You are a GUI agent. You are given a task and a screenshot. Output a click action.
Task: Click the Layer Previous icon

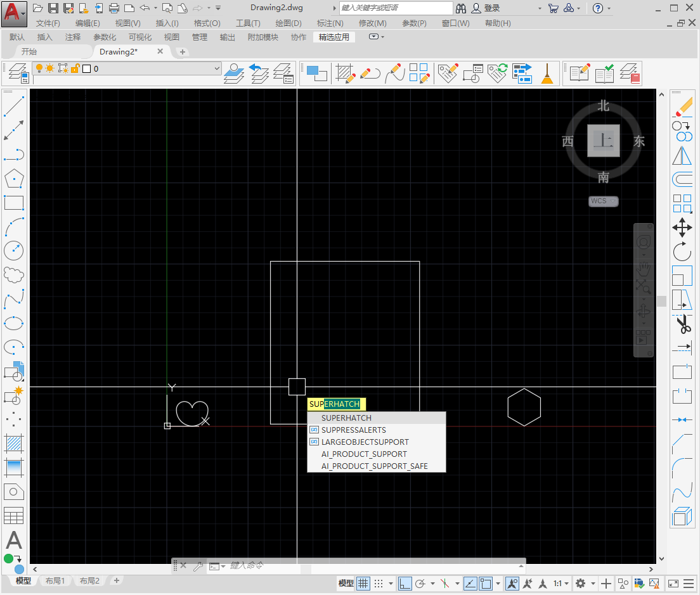259,73
